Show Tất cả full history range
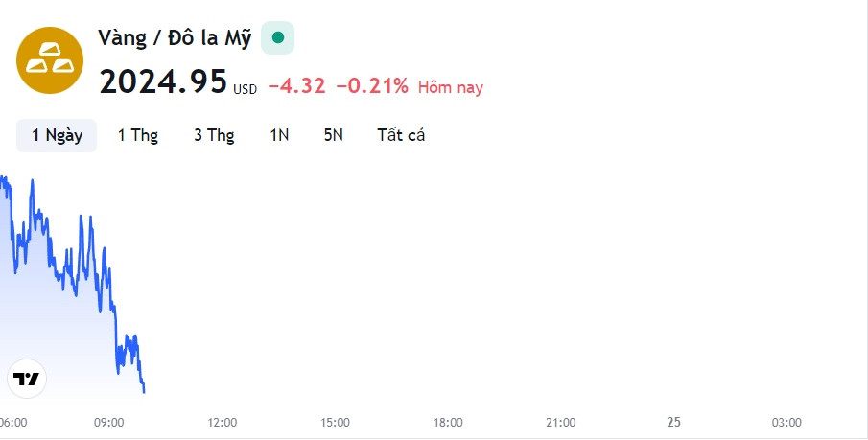868x440 pixels. pos(401,135)
